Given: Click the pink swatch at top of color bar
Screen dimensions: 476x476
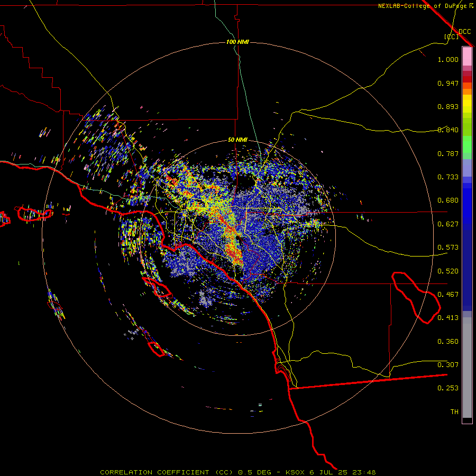Looking at the screenshot, I should coord(467,57).
